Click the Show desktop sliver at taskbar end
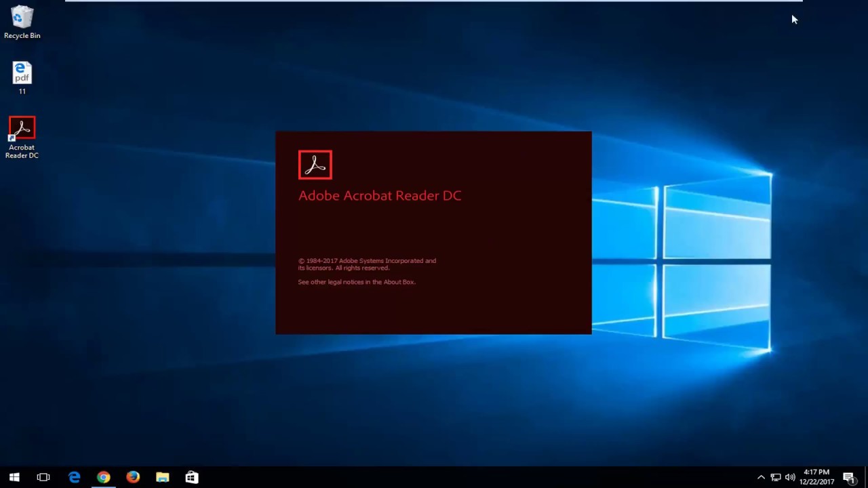This screenshot has height=488, width=868. point(866,477)
